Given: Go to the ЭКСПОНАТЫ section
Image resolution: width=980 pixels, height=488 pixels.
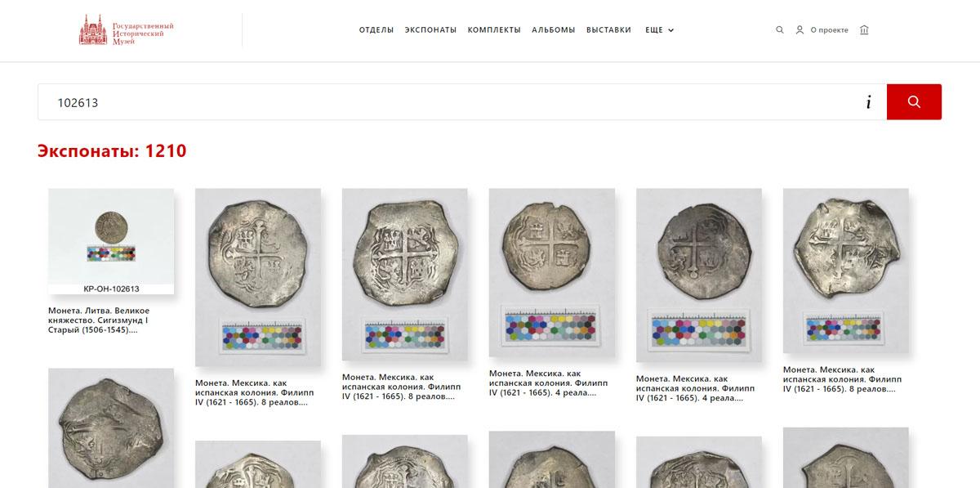Looking at the screenshot, I should tap(430, 30).
